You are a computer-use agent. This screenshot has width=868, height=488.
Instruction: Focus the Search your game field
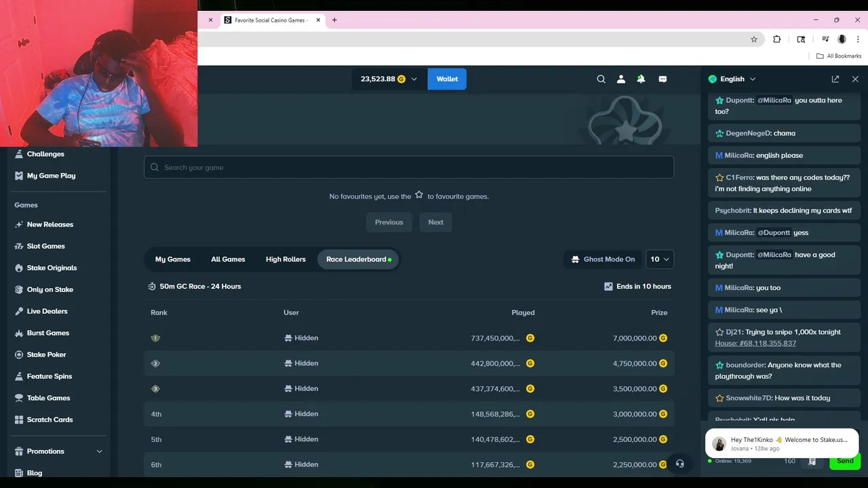(409, 167)
